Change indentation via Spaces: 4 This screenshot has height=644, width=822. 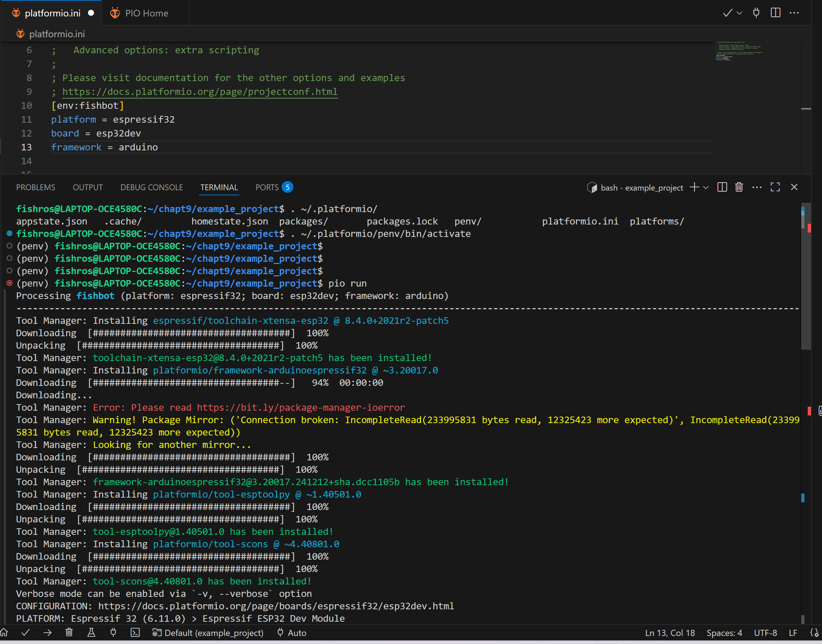[724, 633]
